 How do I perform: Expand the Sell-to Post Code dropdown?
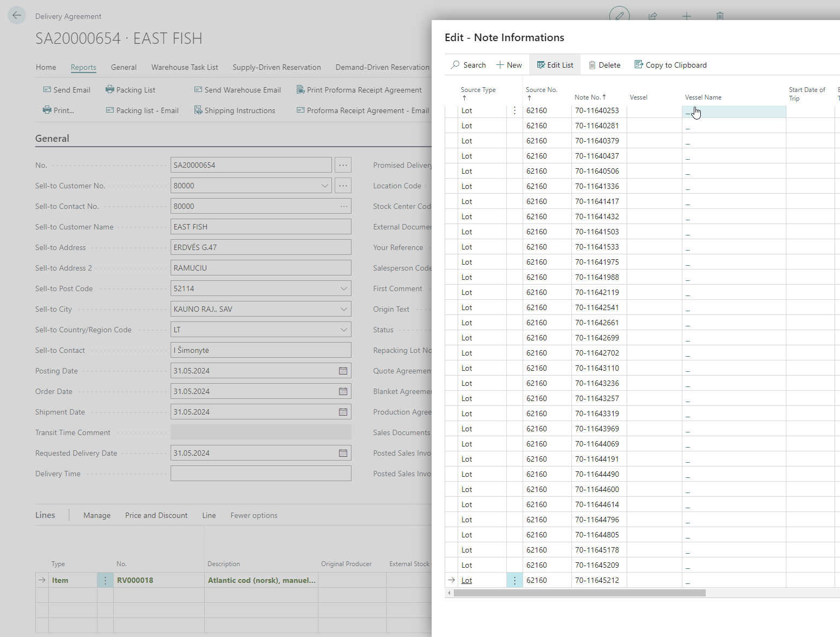point(343,288)
